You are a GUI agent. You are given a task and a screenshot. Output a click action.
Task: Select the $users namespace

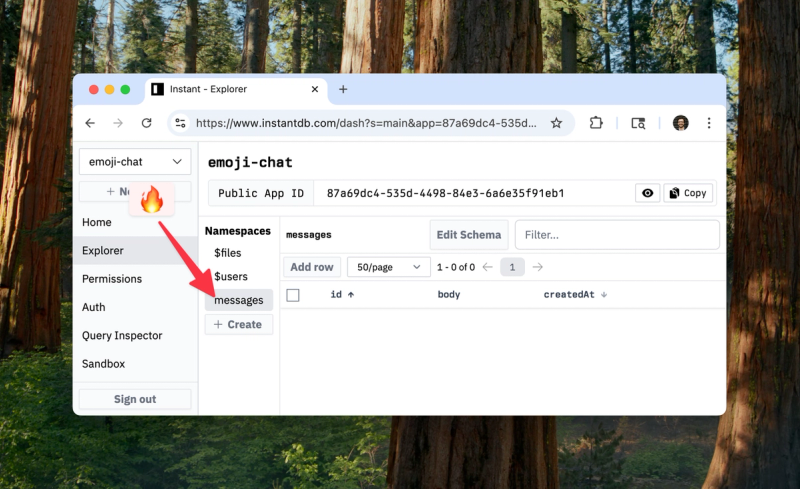pos(231,276)
